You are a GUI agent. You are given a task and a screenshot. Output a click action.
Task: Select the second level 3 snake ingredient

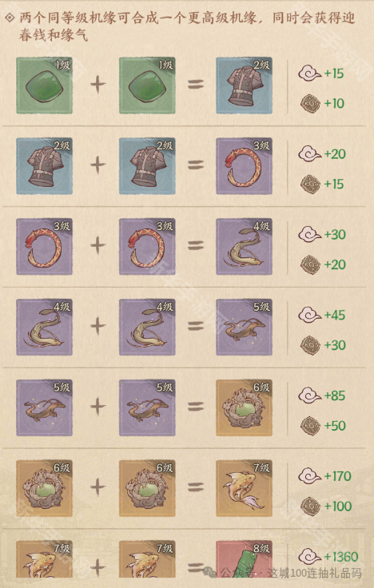pos(147,247)
